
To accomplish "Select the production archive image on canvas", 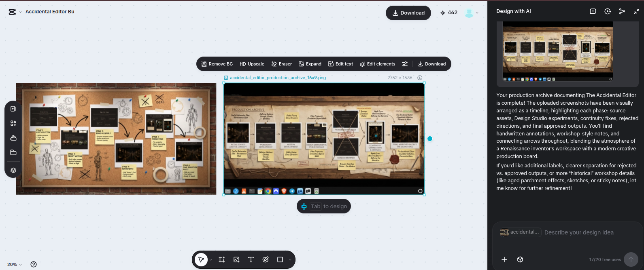I will [x=324, y=139].
